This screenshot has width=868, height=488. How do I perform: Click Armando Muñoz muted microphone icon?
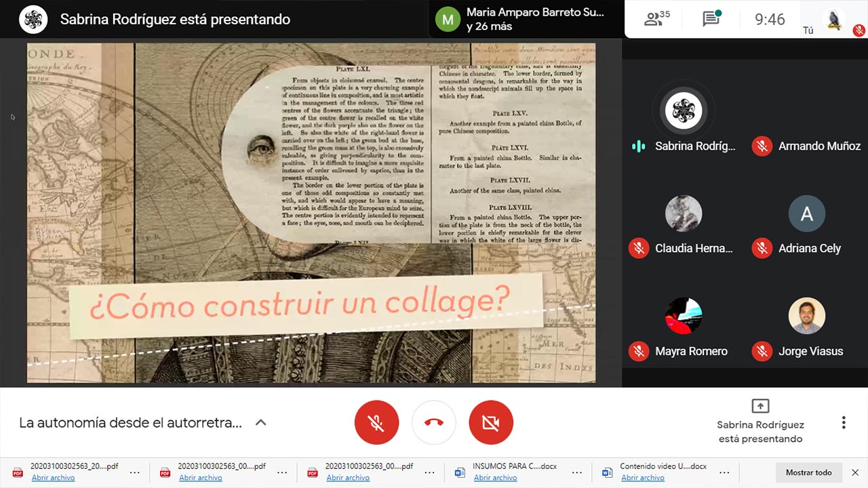762,146
